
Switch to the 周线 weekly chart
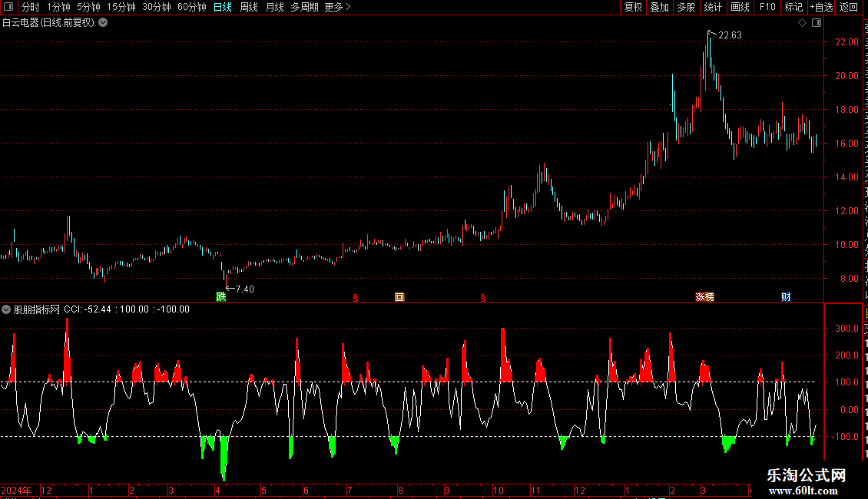[249, 7]
